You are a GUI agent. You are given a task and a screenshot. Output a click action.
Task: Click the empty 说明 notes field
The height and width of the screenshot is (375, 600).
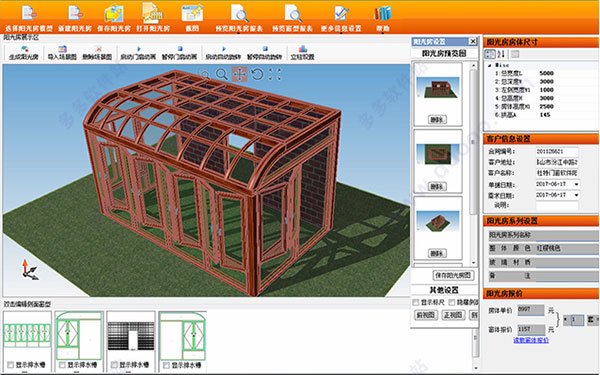pyautogui.click(x=557, y=205)
